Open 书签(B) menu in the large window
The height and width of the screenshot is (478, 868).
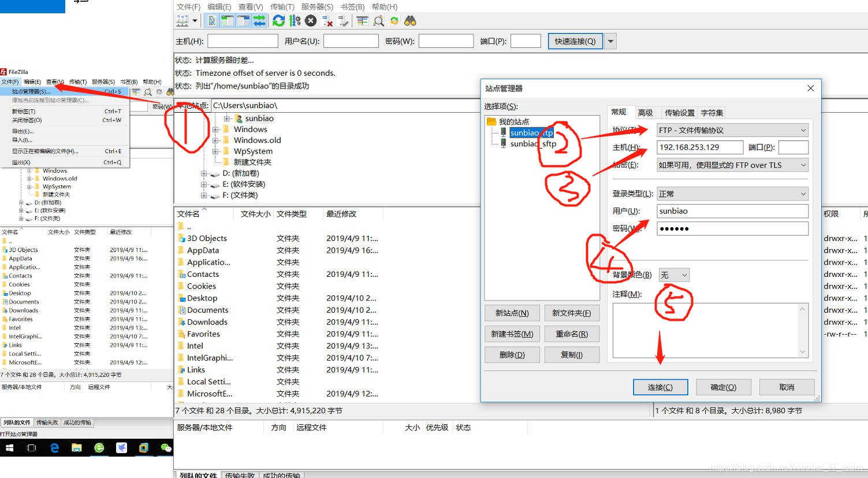[352, 7]
